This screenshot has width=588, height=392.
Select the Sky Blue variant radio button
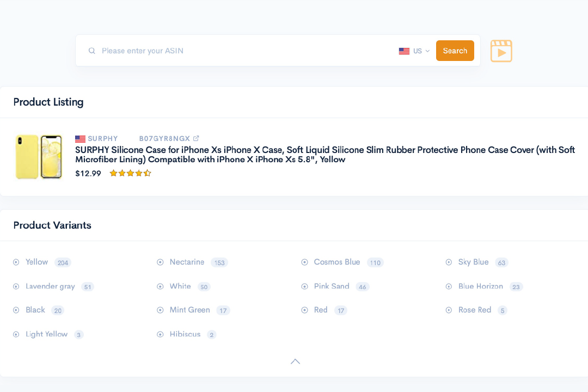(x=449, y=262)
